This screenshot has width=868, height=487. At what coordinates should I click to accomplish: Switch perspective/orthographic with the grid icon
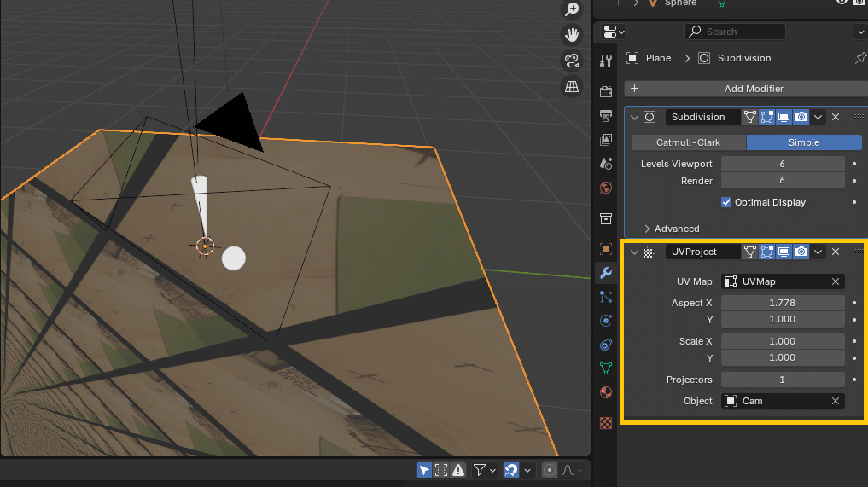[572, 86]
